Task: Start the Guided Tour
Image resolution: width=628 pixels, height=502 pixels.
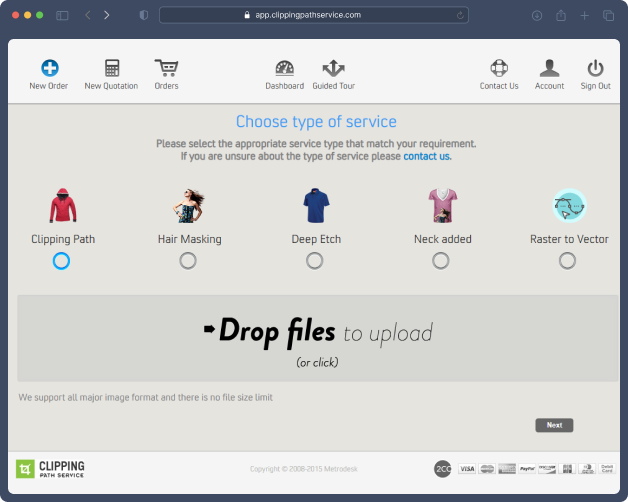Action: (334, 69)
